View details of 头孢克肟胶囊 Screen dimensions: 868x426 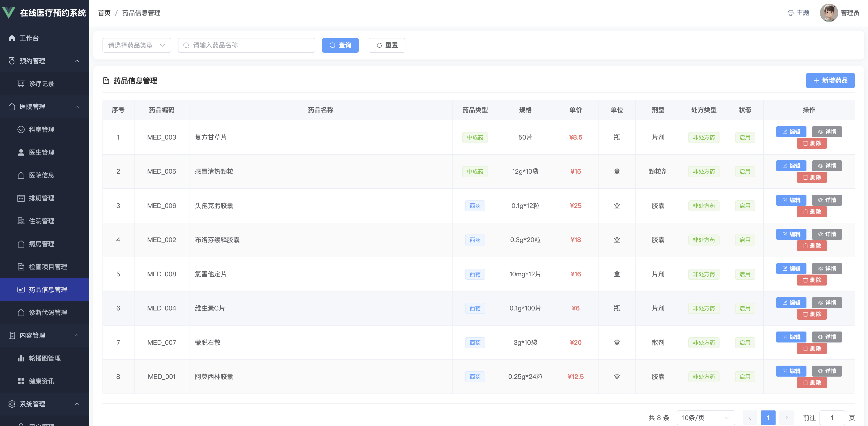tap(827, 200)
